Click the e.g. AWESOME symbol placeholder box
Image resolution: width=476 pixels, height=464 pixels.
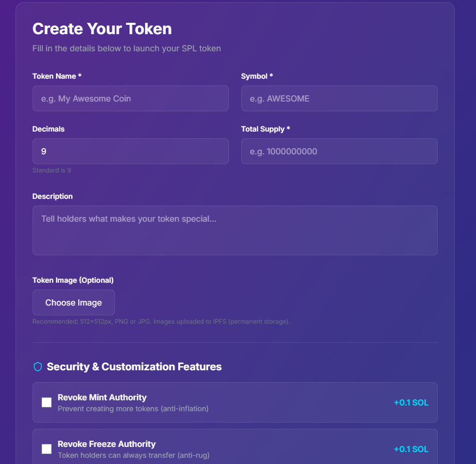tap(339, 98)
